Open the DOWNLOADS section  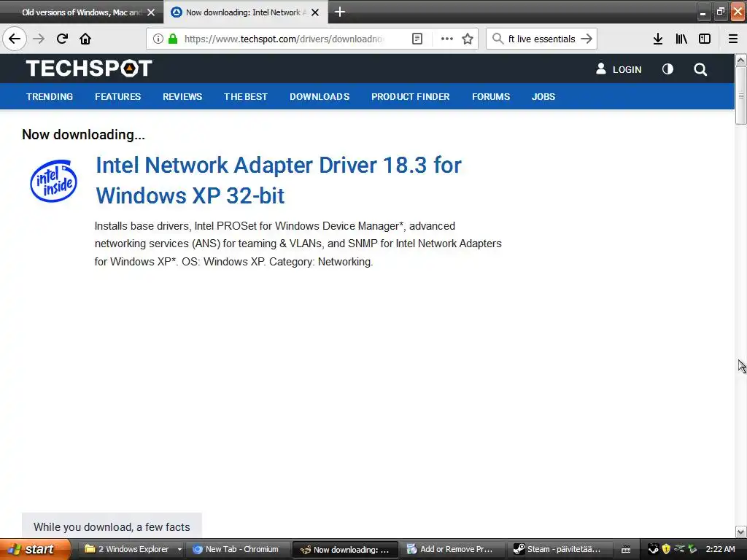tap(320, 97)
